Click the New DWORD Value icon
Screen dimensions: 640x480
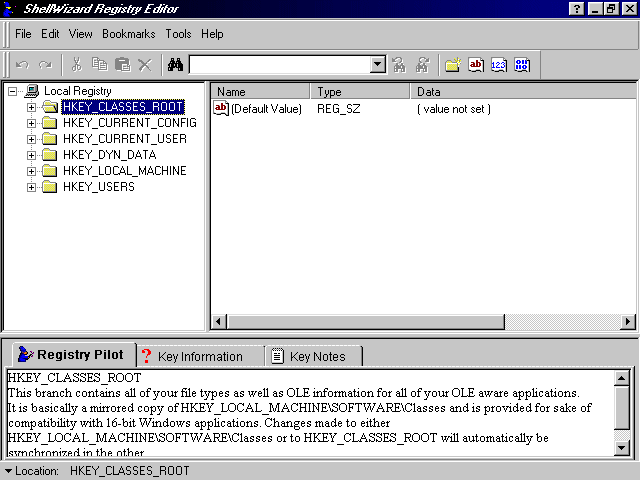[x=499, y=65]
